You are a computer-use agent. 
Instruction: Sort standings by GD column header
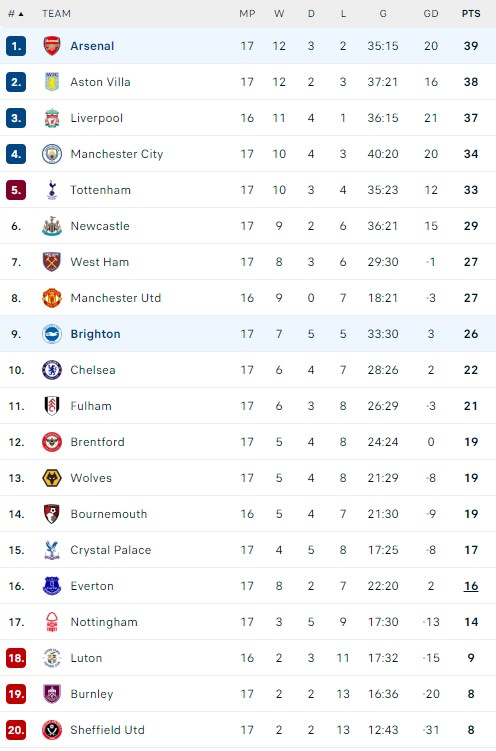pos(431,14)
